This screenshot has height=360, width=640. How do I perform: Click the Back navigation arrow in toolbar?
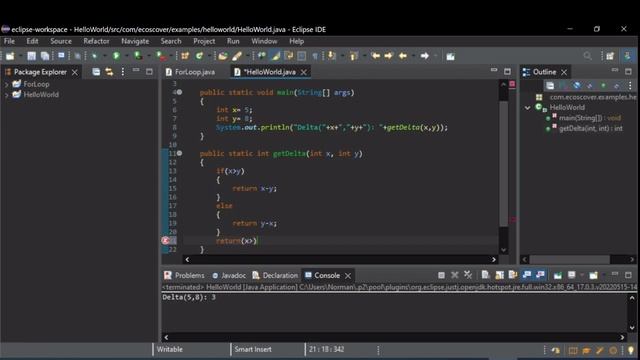pyautogui.click(x=403, y=56)
